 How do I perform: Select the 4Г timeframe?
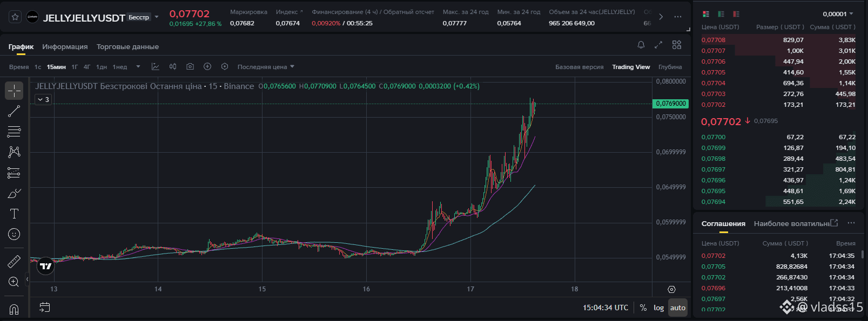pyautogui.click(x=87, y=67)
